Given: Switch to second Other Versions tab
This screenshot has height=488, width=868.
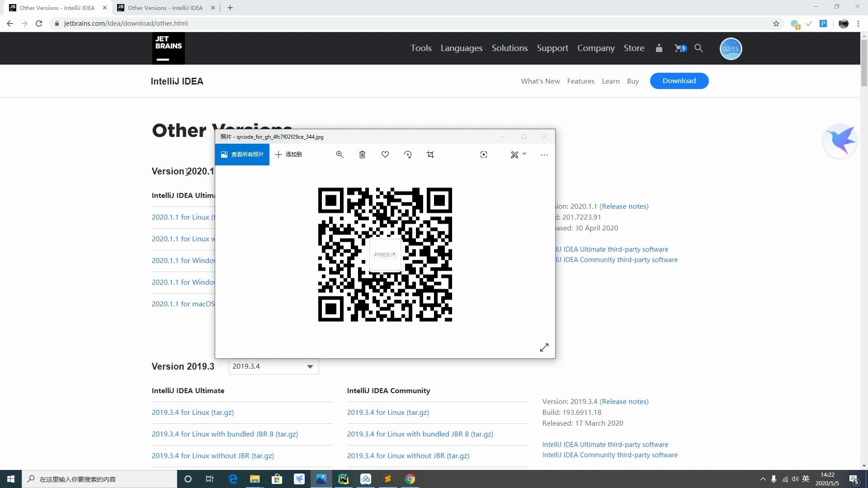Looking at the screenshot, I should [165, 8].
